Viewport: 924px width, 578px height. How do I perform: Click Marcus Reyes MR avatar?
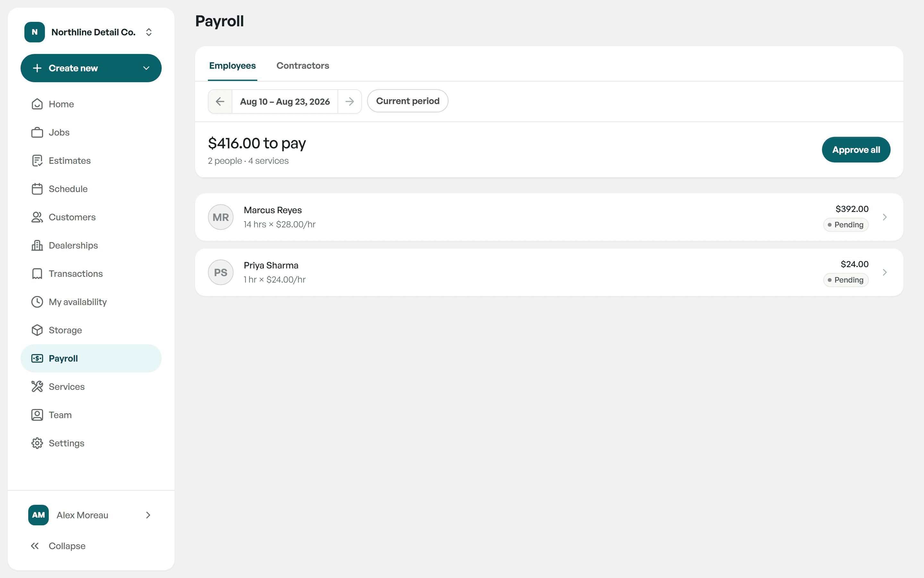[x=221, y=217]
